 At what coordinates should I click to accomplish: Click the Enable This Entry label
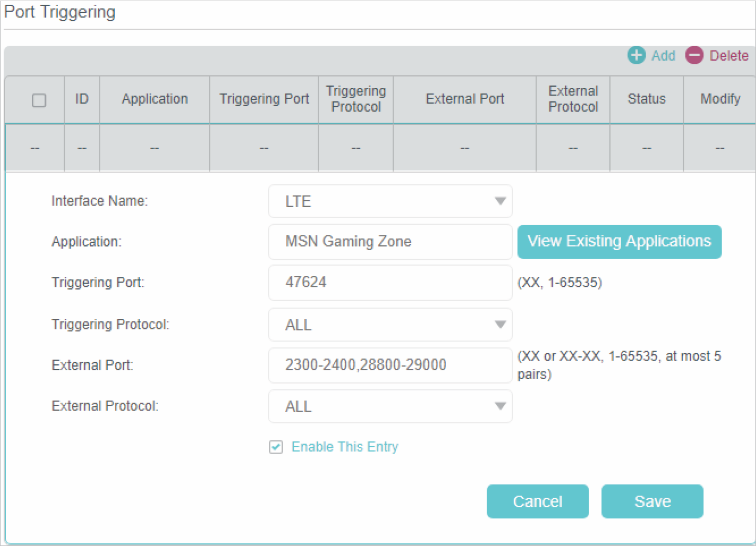coord(345,447)
